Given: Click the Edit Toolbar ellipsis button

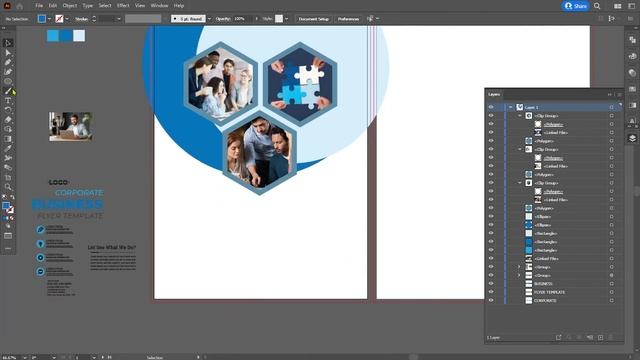Looking at the screenshot, I should click(x=8, y=249).
